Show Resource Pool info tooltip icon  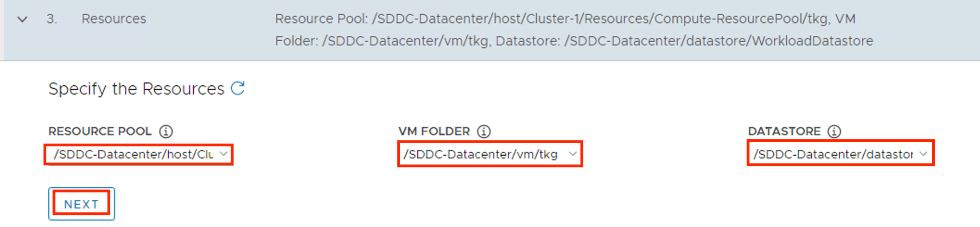[x=166, y=132]
